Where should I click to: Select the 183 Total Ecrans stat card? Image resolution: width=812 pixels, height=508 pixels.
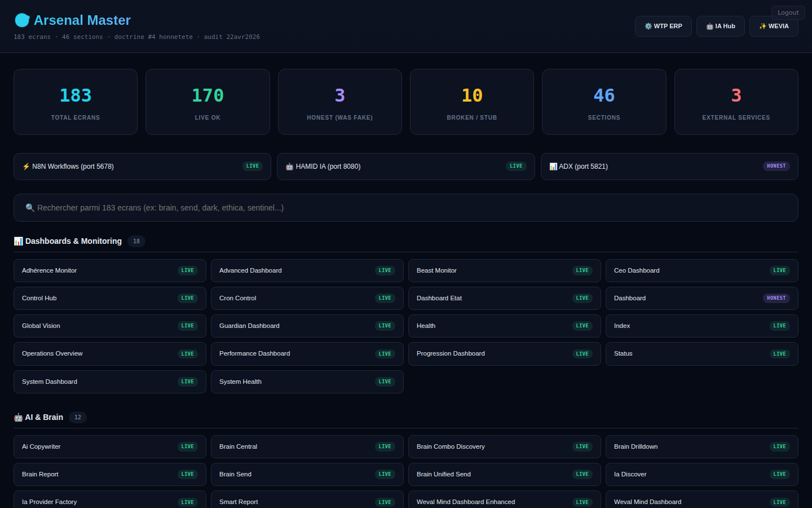point(76,102)
